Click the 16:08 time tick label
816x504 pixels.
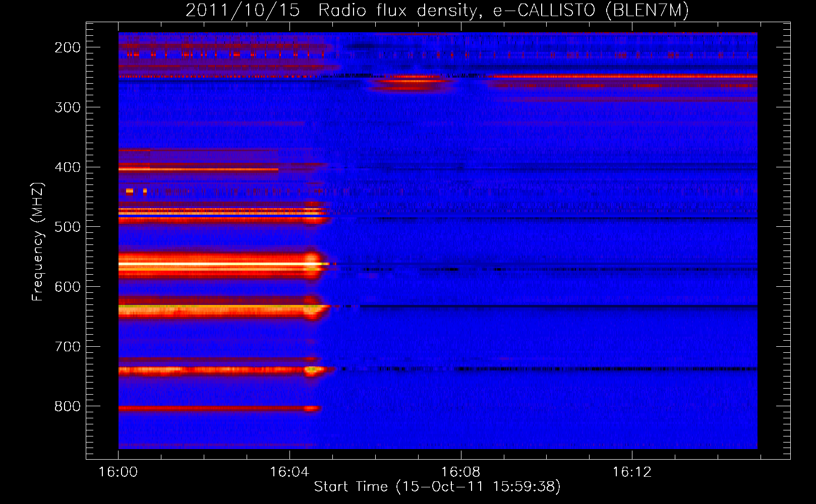461,472
